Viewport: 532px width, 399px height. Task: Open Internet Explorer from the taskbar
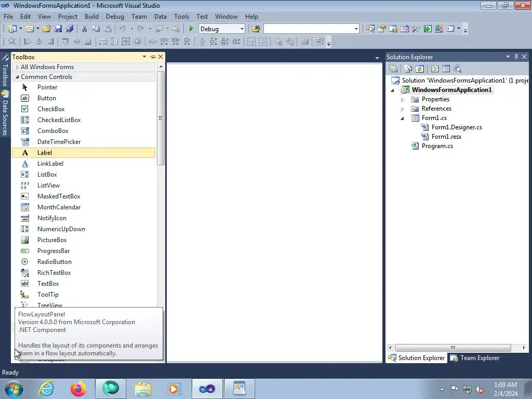click(x=46, y=389)
